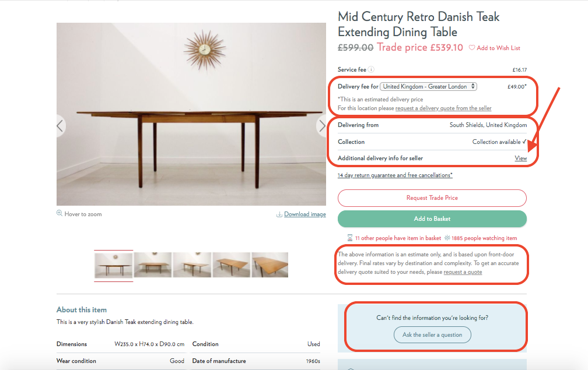
Task: Open the 14 day return guarantee link
Action: pos(395,175)
